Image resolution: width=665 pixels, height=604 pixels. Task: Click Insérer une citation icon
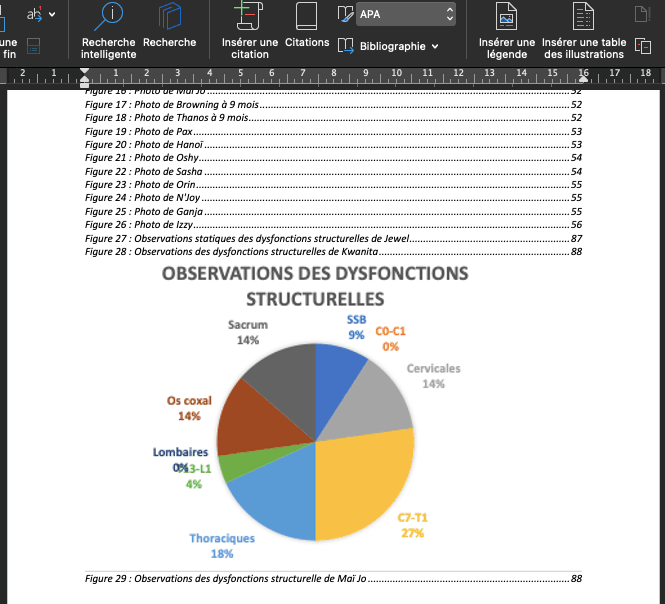pos(249,16)
